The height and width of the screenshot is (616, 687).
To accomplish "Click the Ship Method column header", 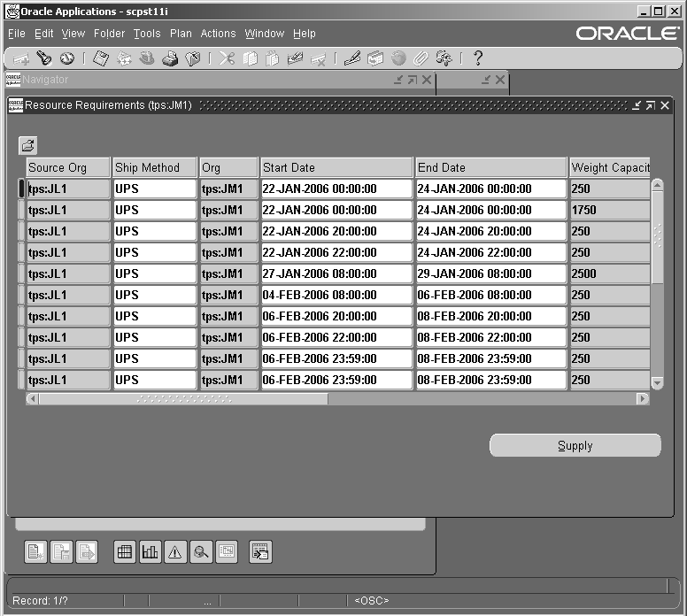I will 155,167.
